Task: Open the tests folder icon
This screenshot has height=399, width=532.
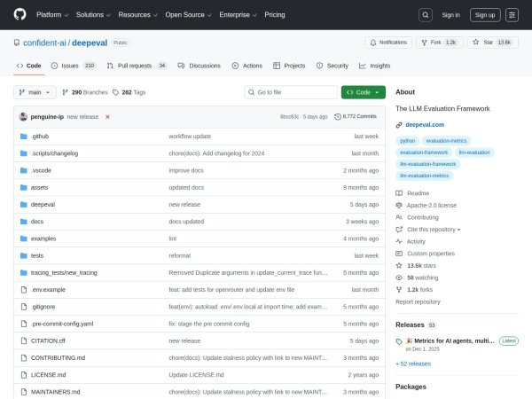Action: [23, 255]
